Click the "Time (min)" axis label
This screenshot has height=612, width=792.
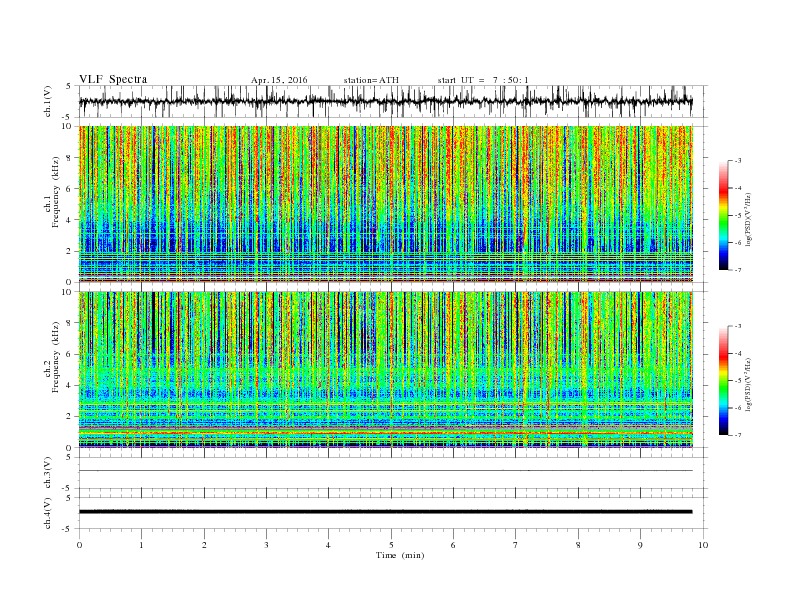[400, 555]
